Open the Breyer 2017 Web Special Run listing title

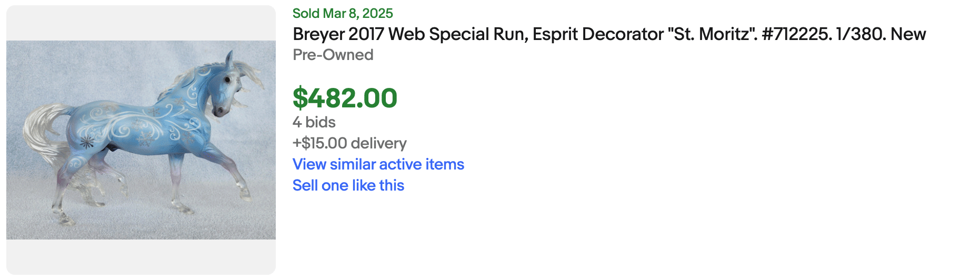point(608,34)
